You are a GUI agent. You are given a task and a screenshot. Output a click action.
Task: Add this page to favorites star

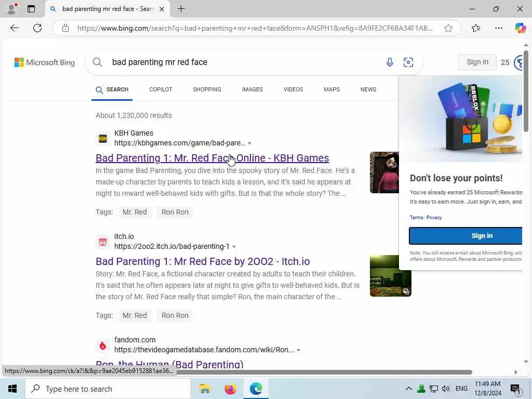coord(448,28)
